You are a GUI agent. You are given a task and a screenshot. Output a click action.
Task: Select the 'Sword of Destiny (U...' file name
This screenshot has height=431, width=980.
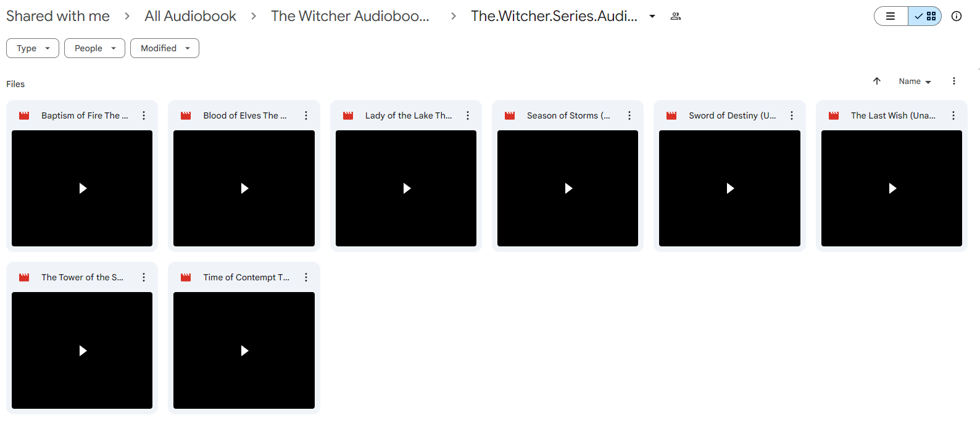[733, 115]
